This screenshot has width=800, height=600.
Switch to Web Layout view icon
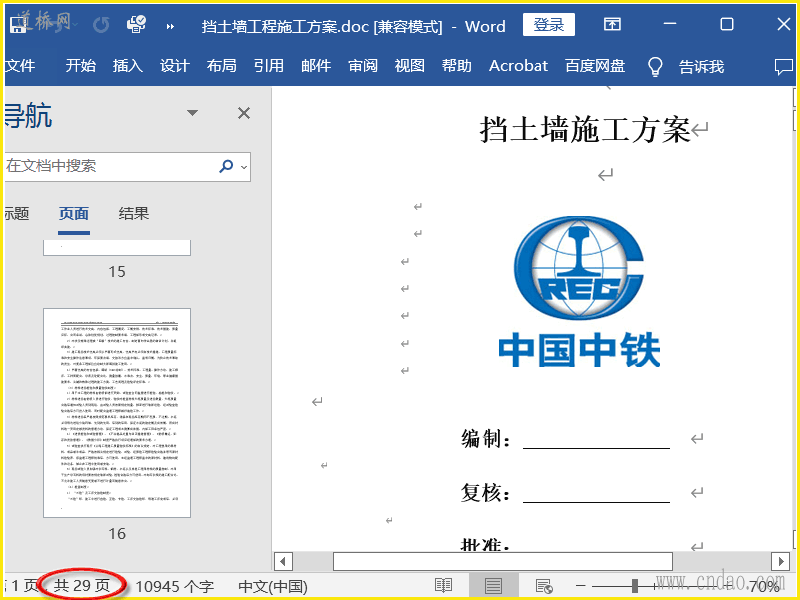544,586
